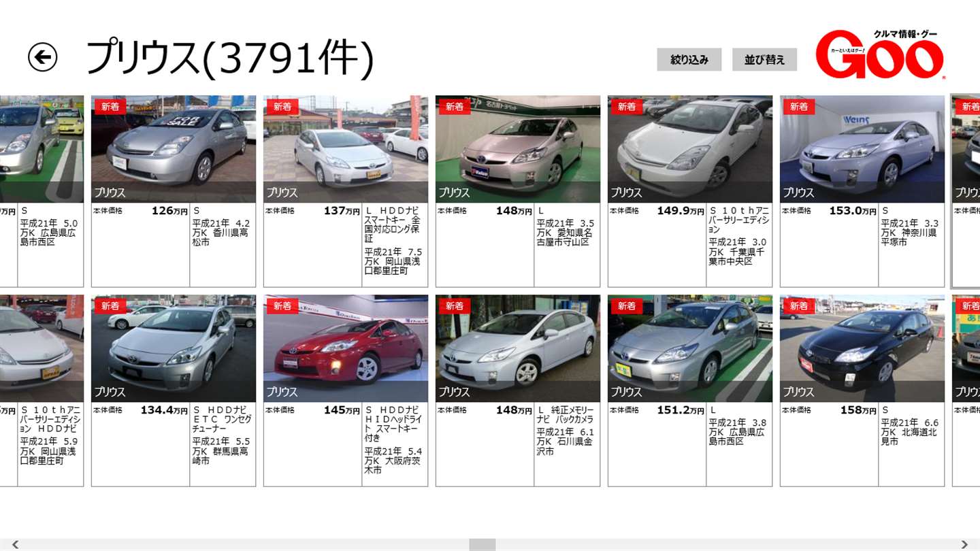Screen dimensions: 980x551
Task: Select the 149.9万円 price text
Action: (681, 211)
